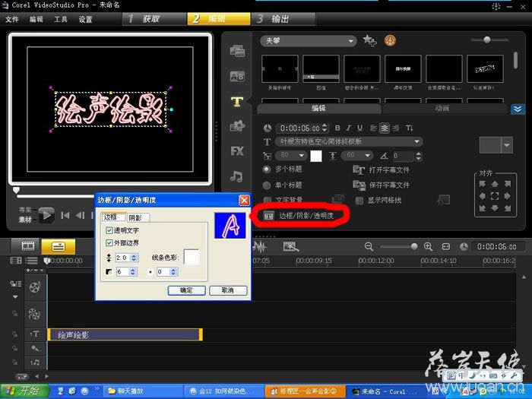Viewport: 532px width, 399px height.
Task: Enable the 文字背景 checkbox
Action: (268, 200)
